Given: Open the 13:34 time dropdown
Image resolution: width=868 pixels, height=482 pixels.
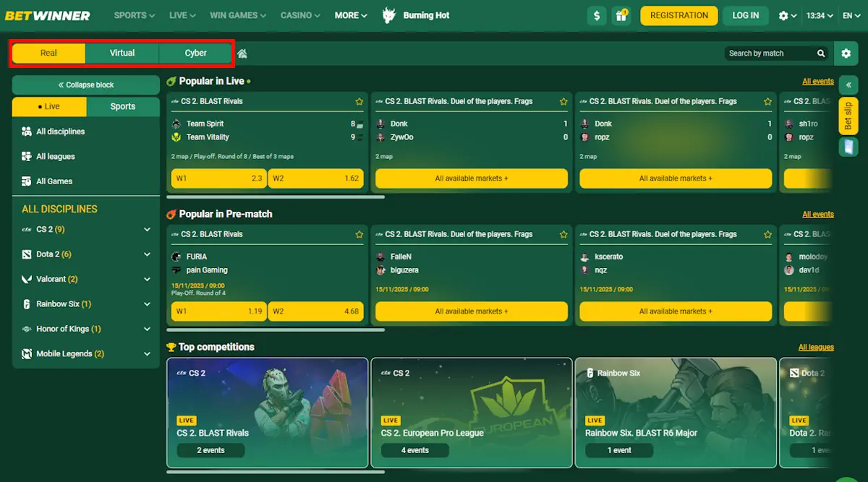Looking at the screenshot, I should [x=821, y=15].
